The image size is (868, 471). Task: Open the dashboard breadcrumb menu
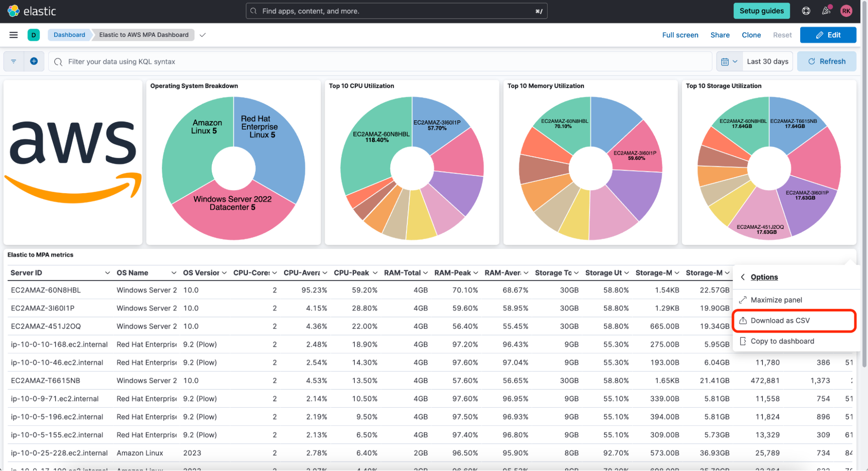click(x=202, y=34)
